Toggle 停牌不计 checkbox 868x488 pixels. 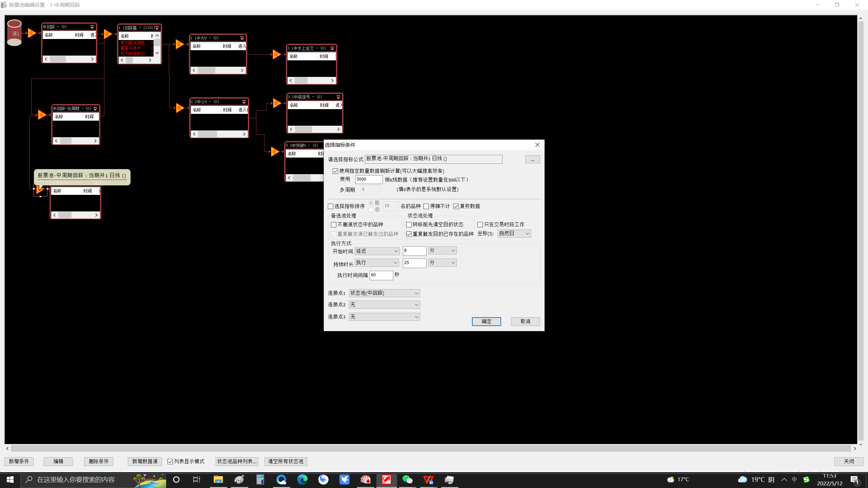[426, 206]
